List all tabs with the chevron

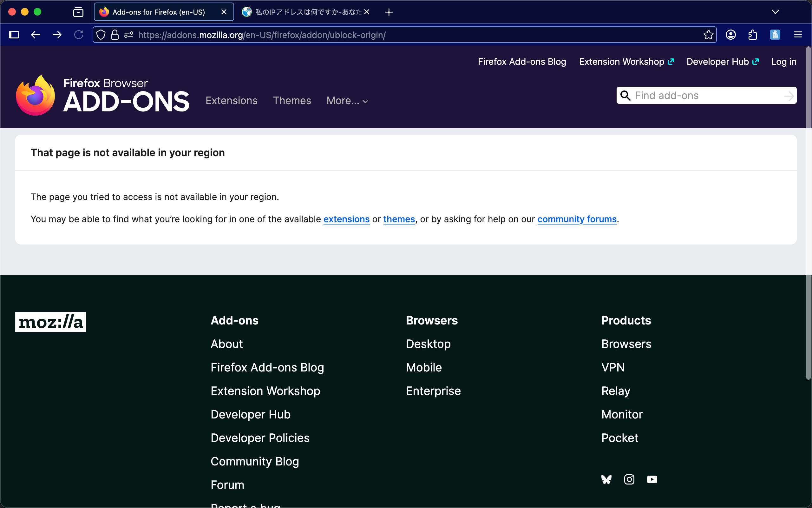coord(776,12)
